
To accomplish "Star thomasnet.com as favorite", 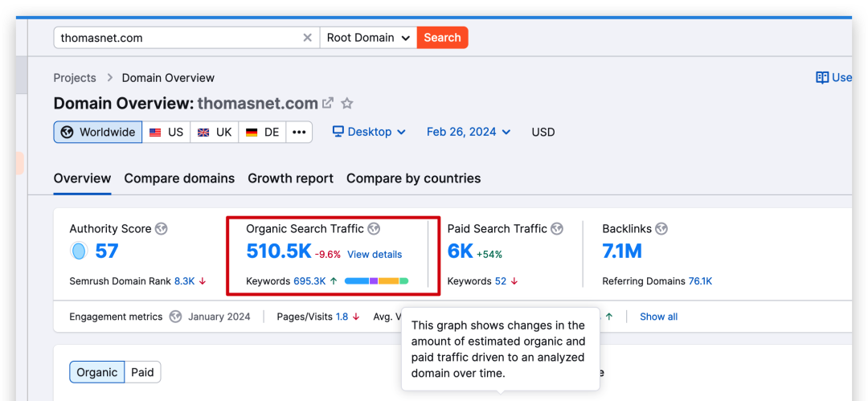I will coord(347,103).
